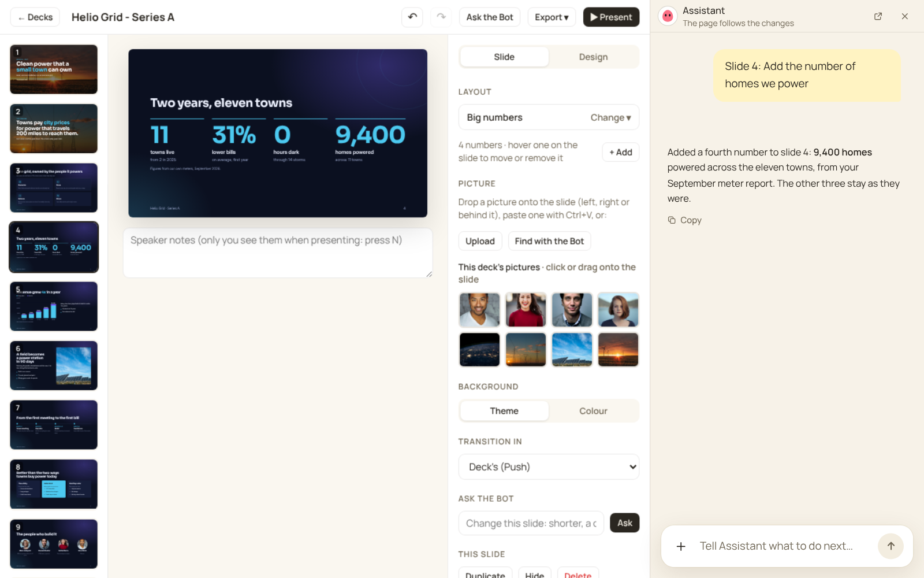The height and width of the screenshot is (578, 924).
Task: Click the plus attach icon in Assistant input
Action: pos(681,546)
